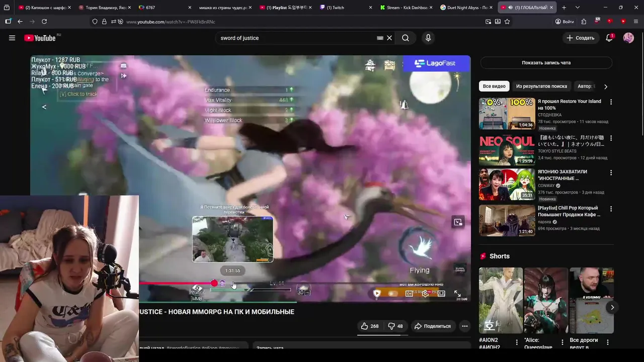Click the Войти sign-in button in the toolbar
644x362 pixels.
pos(565,22)
